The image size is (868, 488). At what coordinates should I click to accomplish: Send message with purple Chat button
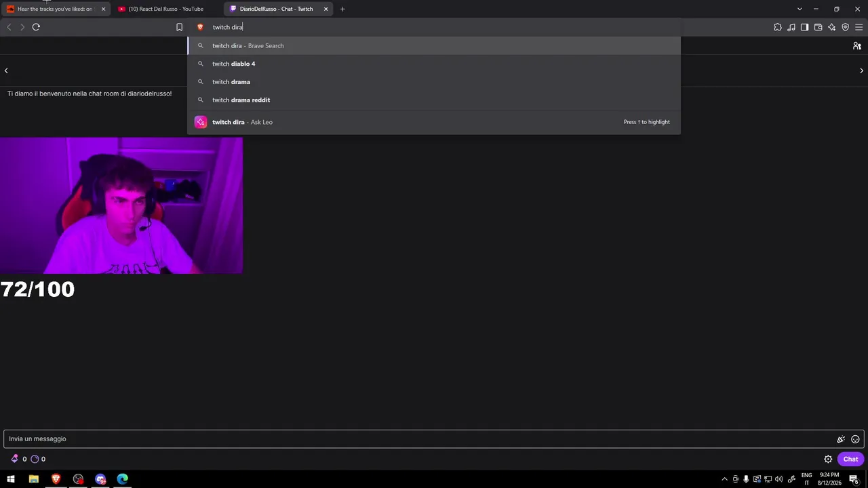tap(850, 459)
